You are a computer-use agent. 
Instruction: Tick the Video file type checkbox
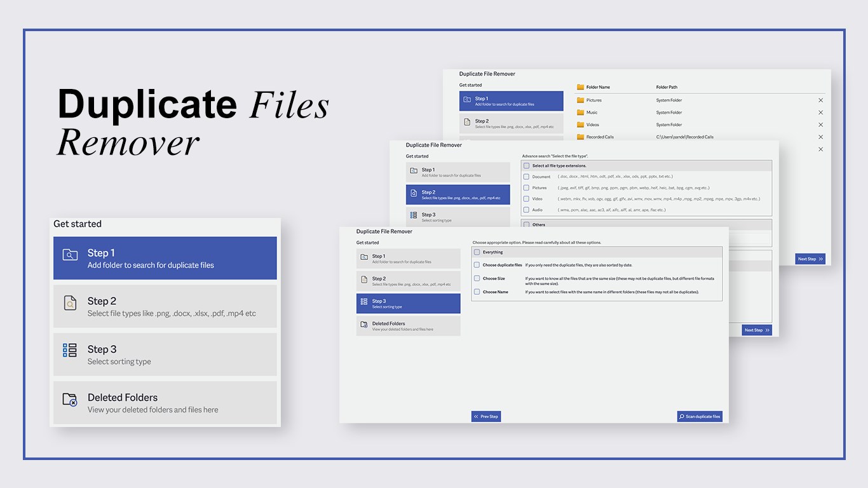(526, 199)
